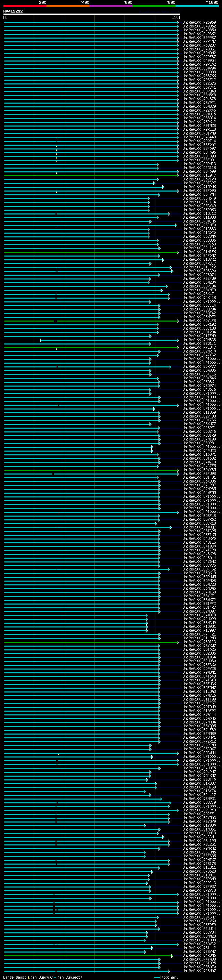Select hit label UniRef100_Q2JPY3
The image size is (222, 980).
click(x=199, y=810)
